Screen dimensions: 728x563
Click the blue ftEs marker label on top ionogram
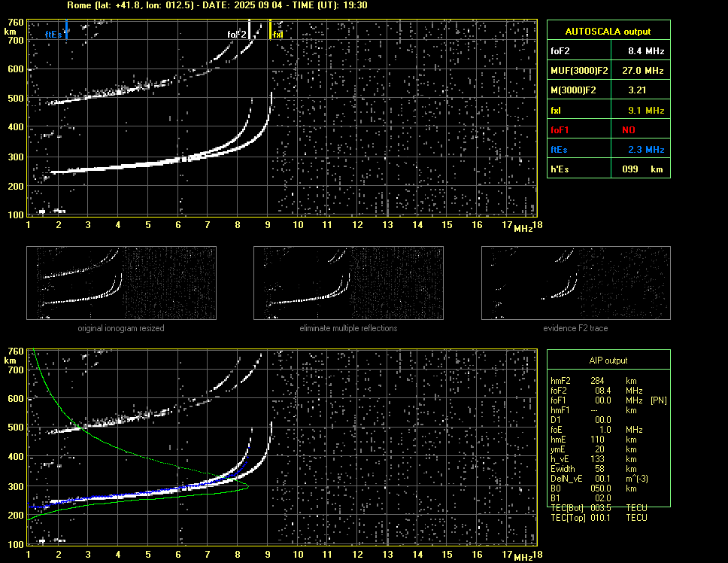pyautogui.click(x=53, y=35)
